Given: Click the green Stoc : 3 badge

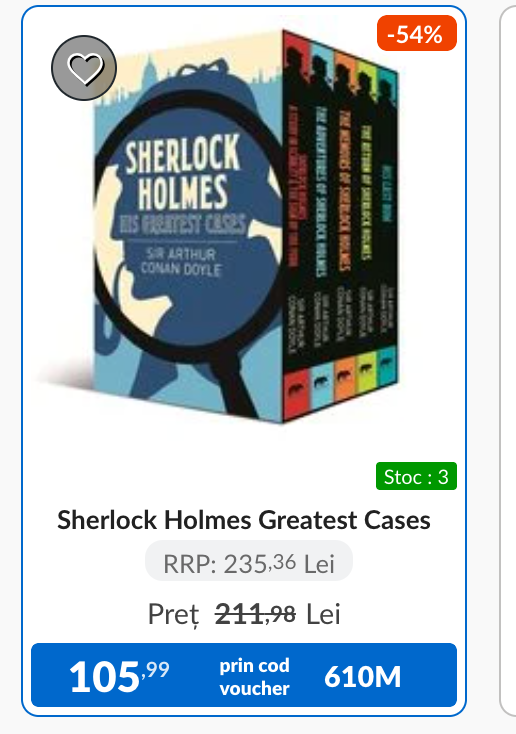Looking at the screenshot, I should point(416,477).
